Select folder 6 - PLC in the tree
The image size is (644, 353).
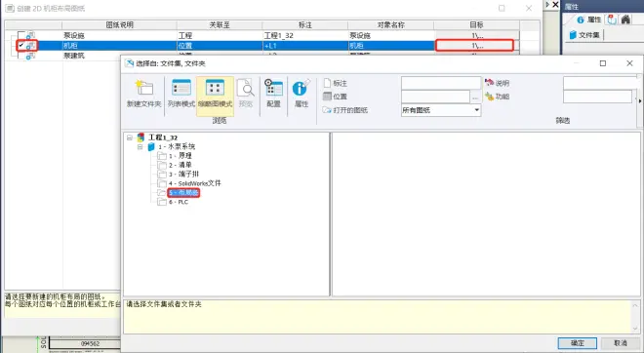179,202
